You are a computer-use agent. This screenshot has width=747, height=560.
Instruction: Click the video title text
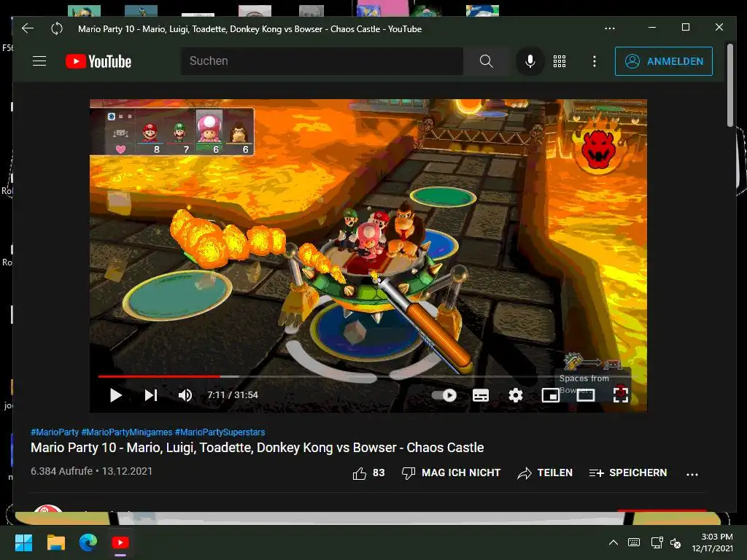[x=258, y=448]
